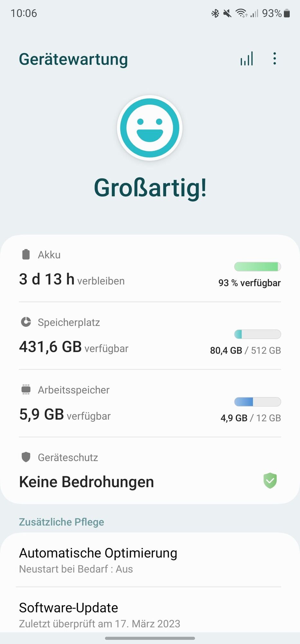Open Akku 3 d 13 h verbleiben
This screenshot has width=300, height=644.
point(150,269)
